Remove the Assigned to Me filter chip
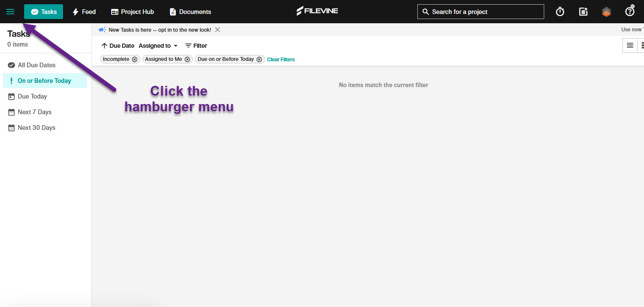Viewport: 644px width, 307px height. 187,59
